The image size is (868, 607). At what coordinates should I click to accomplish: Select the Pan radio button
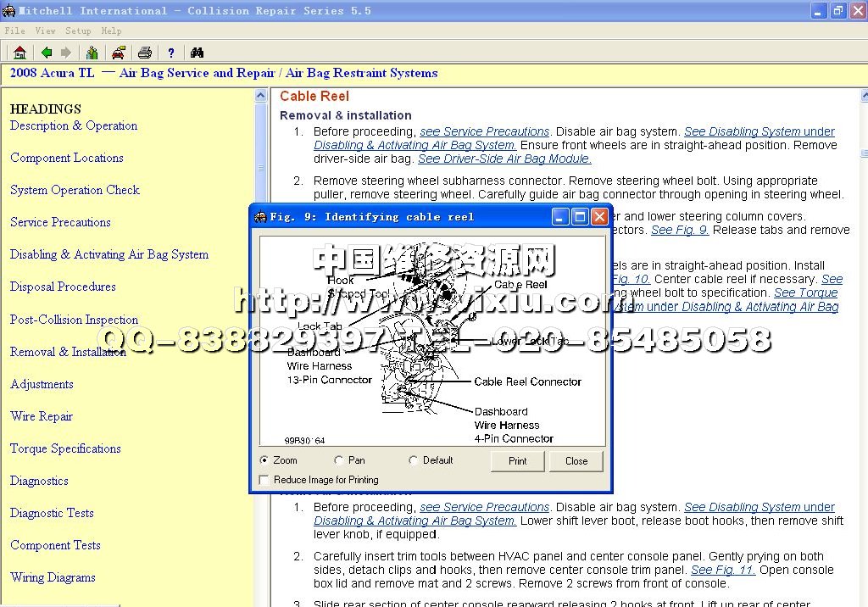(339, 460)
